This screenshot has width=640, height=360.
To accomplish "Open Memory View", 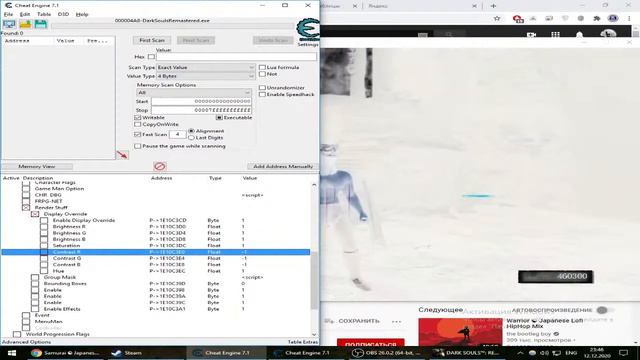I will click(x=37, y=167).
